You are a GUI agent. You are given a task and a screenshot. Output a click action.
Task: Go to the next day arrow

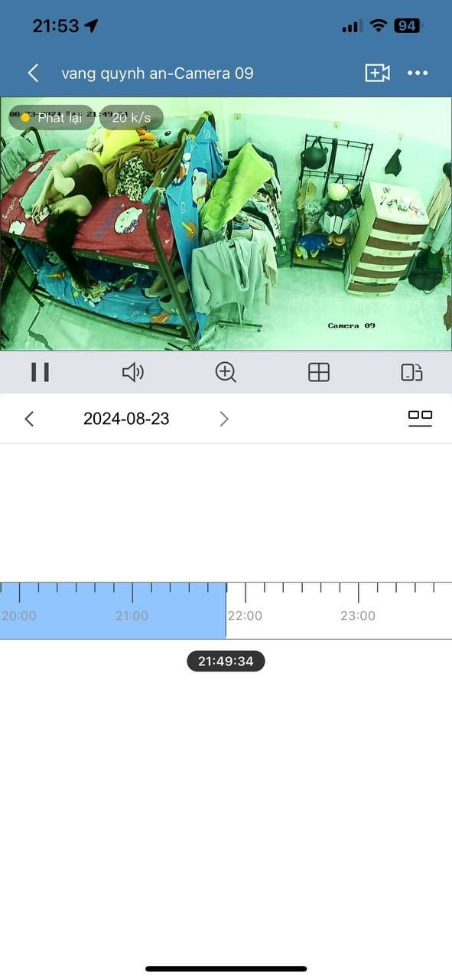[224, 419]
